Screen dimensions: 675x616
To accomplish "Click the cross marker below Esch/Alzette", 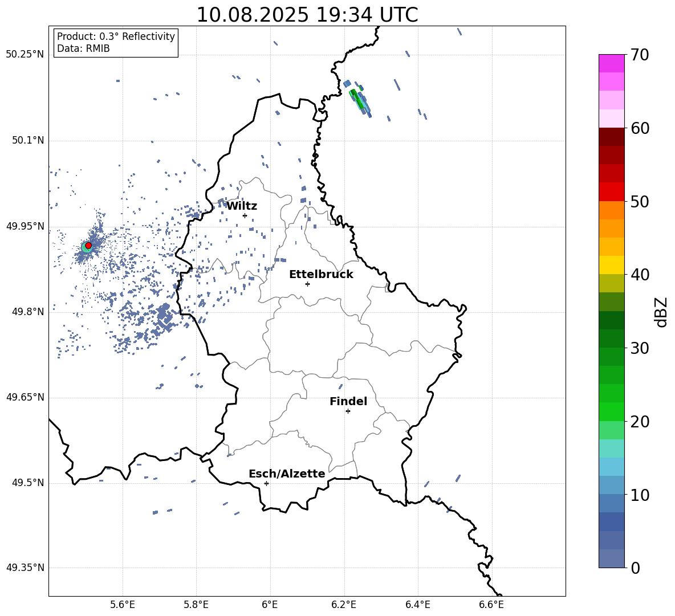I will pyautogui.click(x=266, y=483).
